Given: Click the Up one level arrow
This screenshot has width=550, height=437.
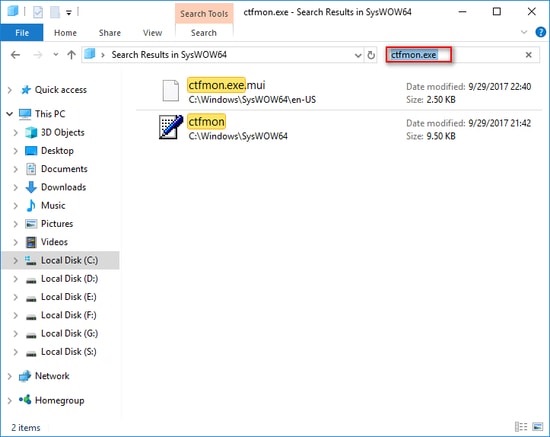Looking at the screenshot, I should click(x=72, y=55).
